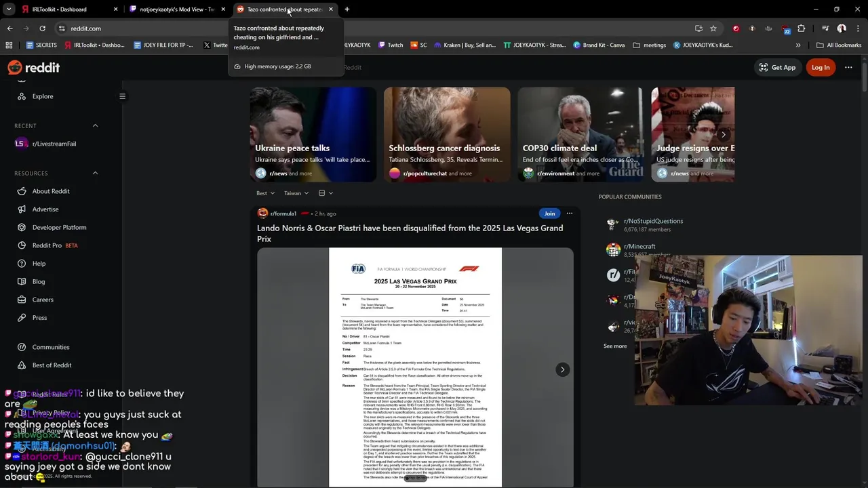
Task: Open the Schlossberg cancer diagnosis card
Action: click(447, 134)
